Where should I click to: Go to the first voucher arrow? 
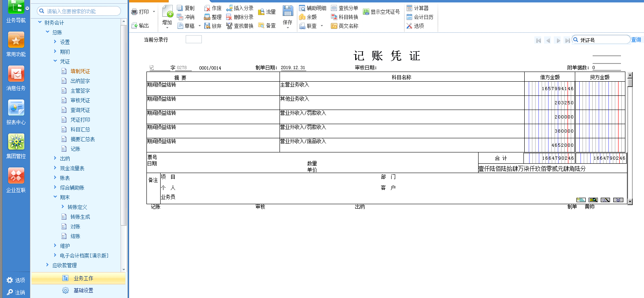pyautogui.click(x=538, y=40)
